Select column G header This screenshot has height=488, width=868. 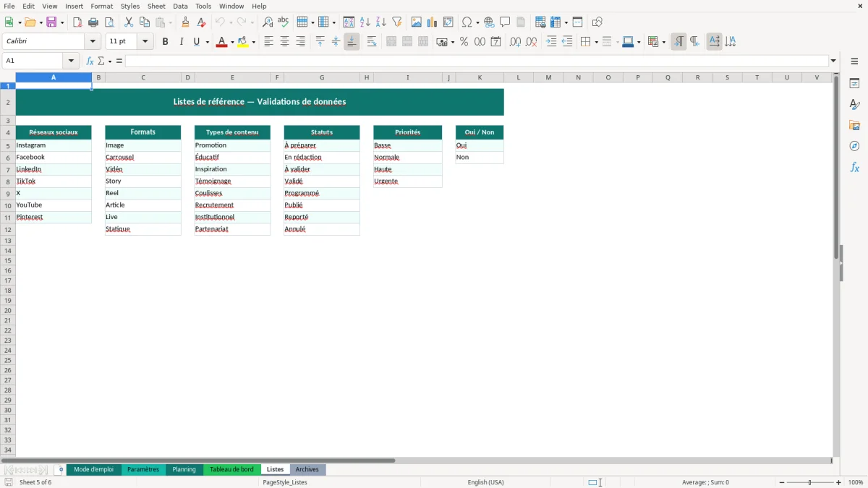click(x=322, y=77)
